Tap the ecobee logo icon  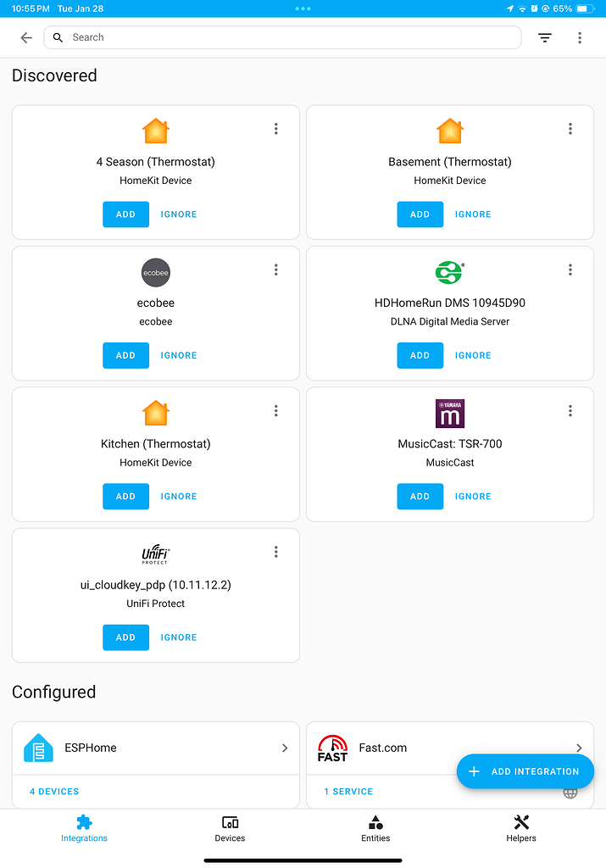(x=156, y=272)
